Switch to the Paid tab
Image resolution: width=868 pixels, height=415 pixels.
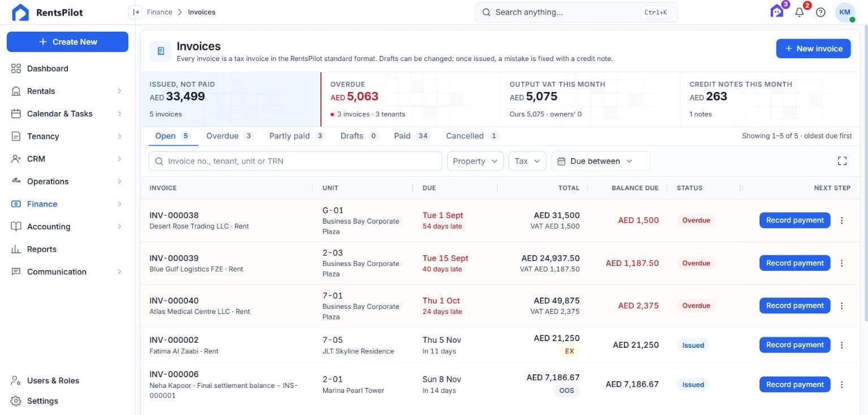click(413, 136)
